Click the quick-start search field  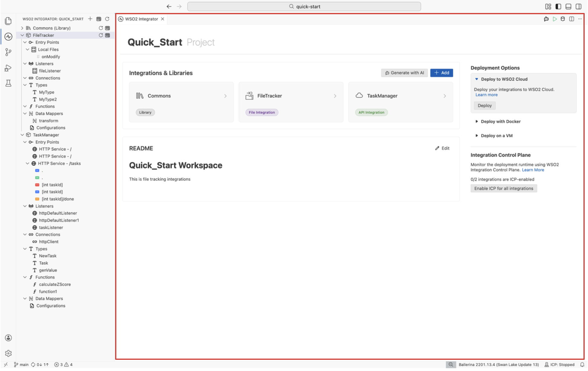(304, 6)
